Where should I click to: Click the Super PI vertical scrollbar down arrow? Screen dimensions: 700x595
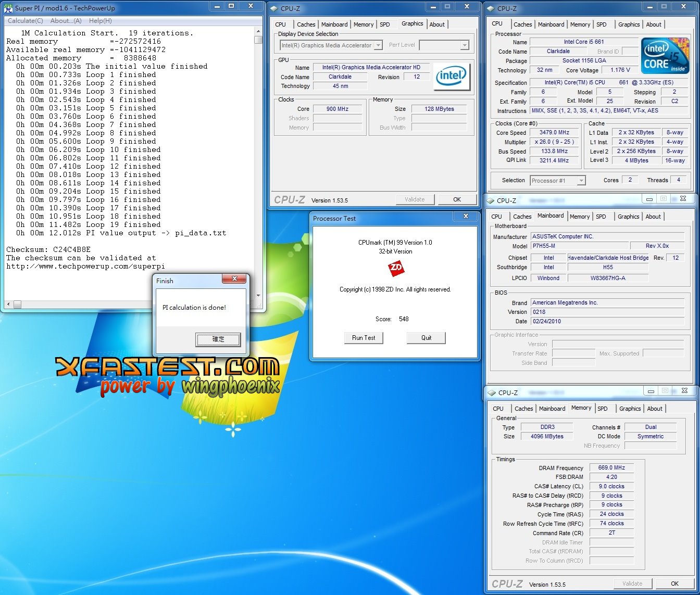(x=258, y=296)
